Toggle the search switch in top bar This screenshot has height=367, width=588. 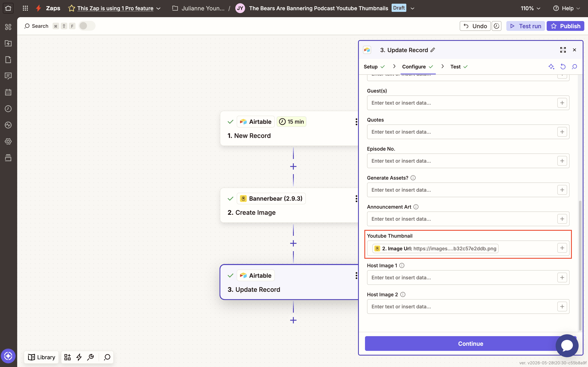pyautogui.click(x=87, y=26)
